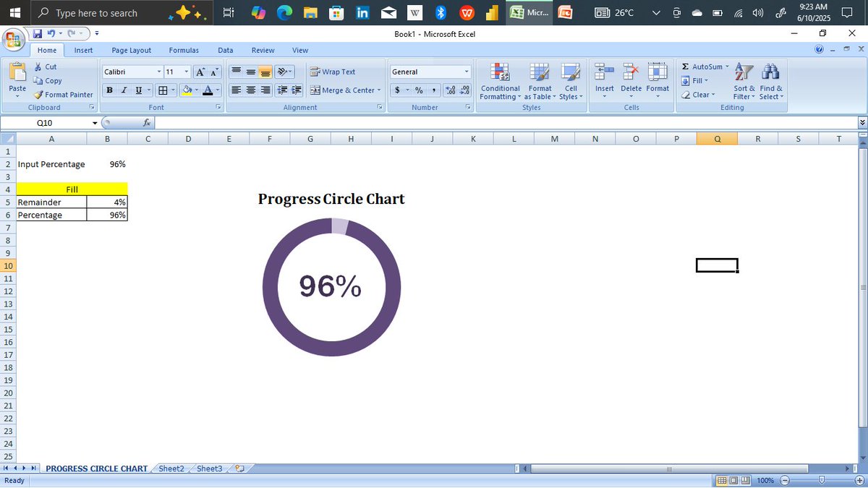Open the Insert ribbon tab

83,50
